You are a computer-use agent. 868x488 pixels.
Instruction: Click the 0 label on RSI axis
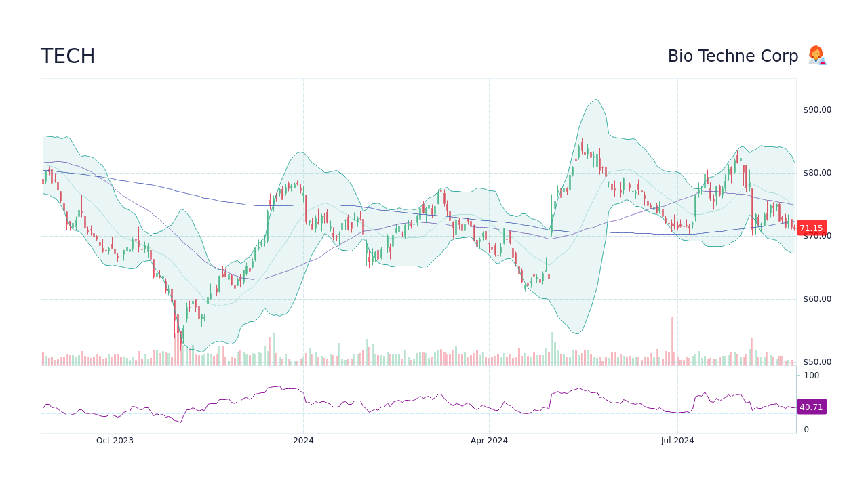[x=806, y=430]
